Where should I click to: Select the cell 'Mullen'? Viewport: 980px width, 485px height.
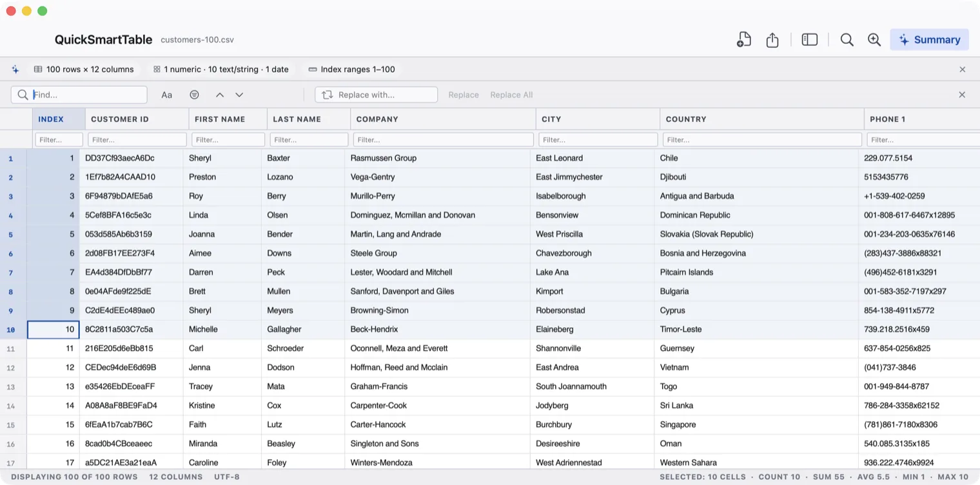tap(303, 291)
